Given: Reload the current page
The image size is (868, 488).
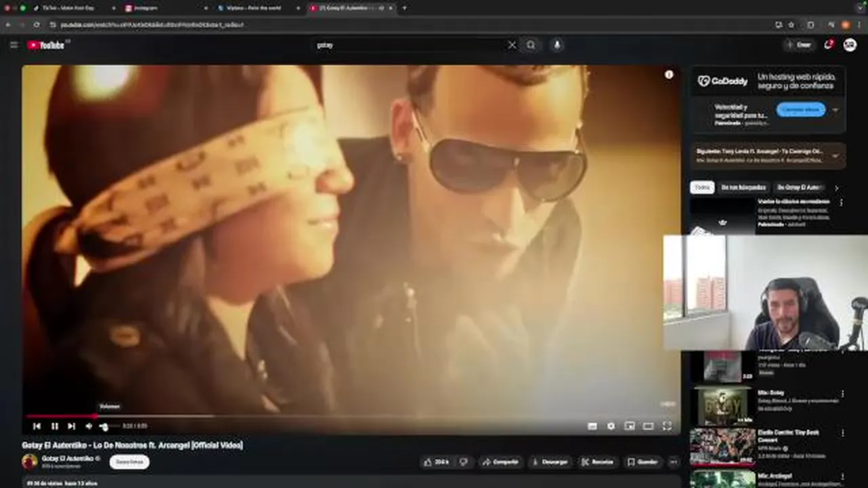Looking at the screenshot, I should coord(37,24).
